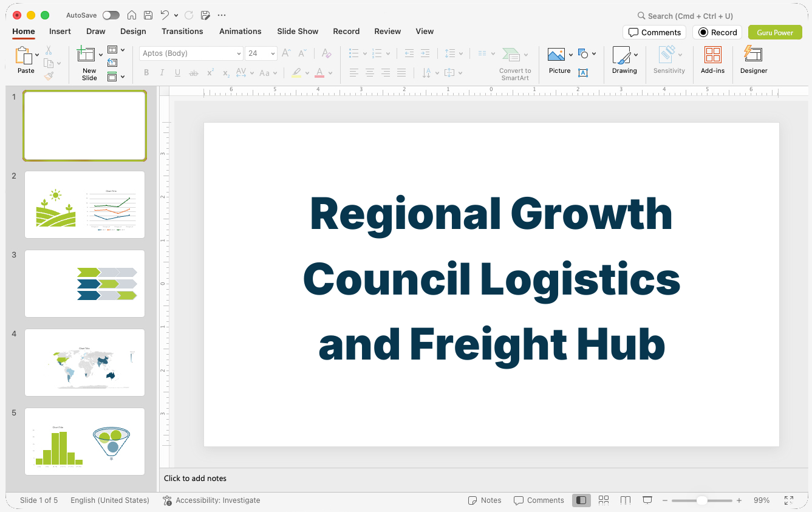Select the Format Painter brush

click(49, 76)
